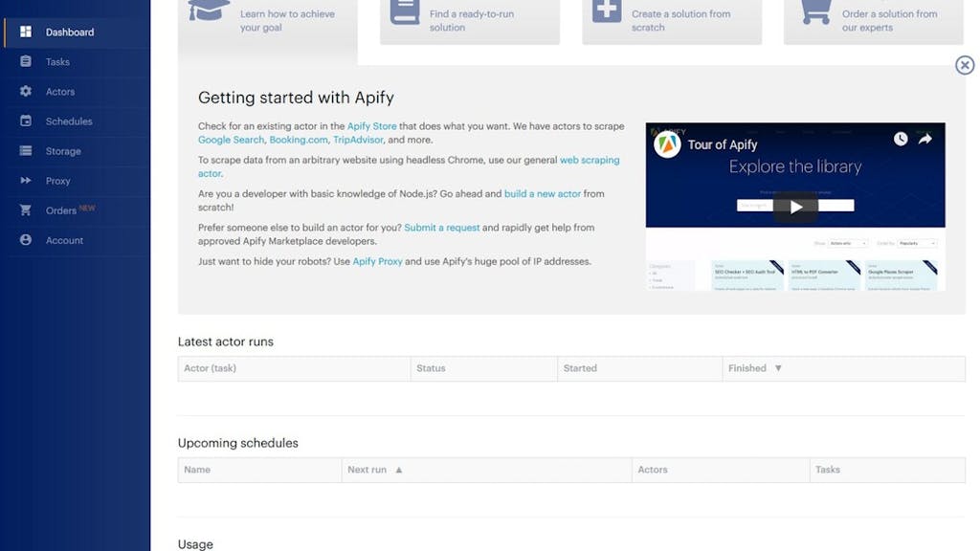Click the Tasks clipboard icon
Image resolution: width=980 pixels, height=551 pixels.
pyautogui.click(x=26, y=61)
